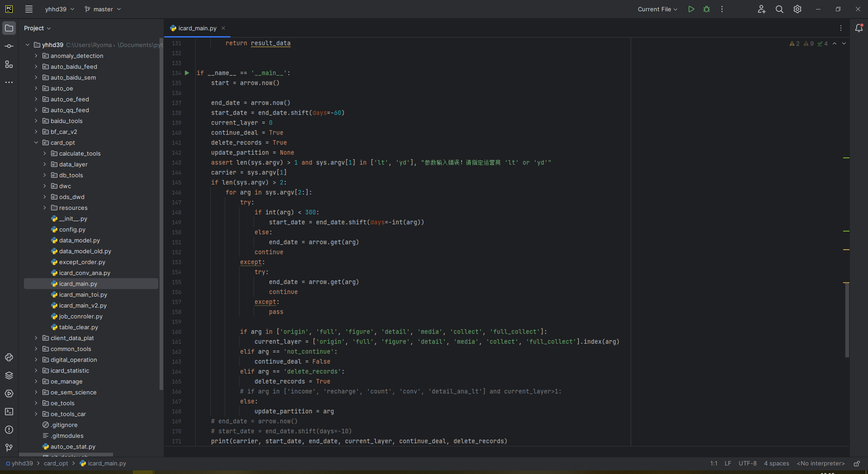
Task: Collapse the yhhd39 root folder
Action: pyautogui.click(x=28, y=45)
